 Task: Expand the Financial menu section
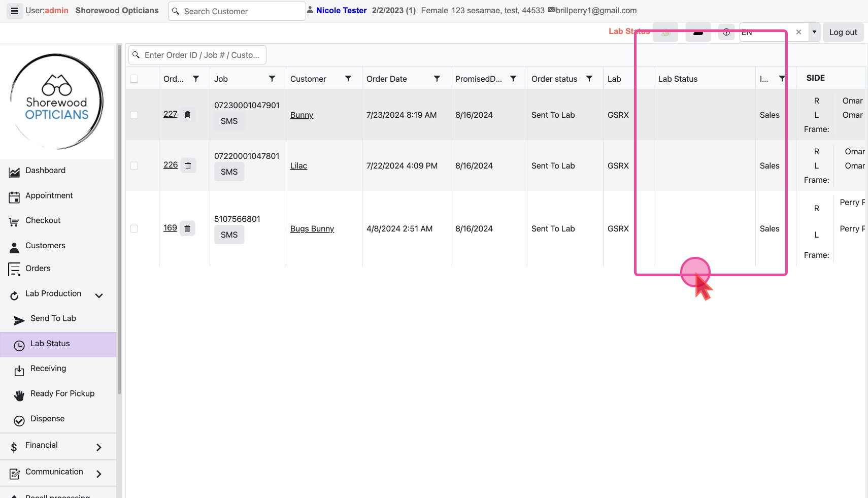(99, 447)
